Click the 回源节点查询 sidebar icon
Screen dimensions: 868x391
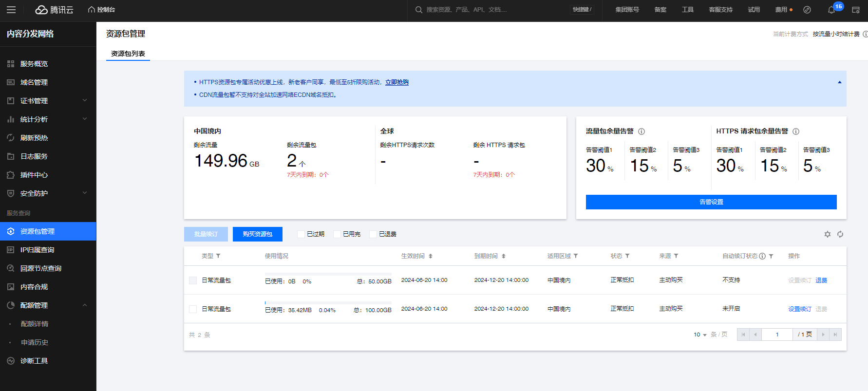point(11,268)
